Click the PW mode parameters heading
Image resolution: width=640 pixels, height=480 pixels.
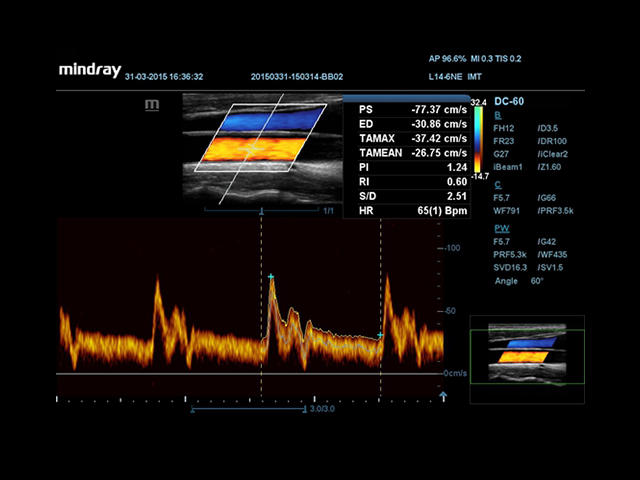[502, 228]
